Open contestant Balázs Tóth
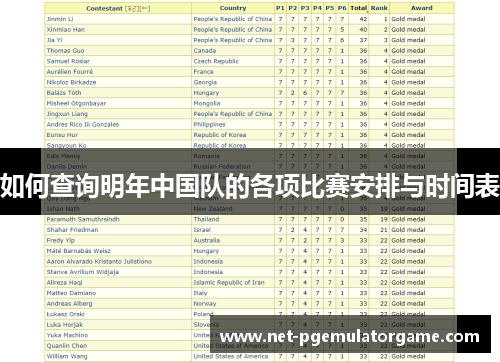 click(64, 93)
